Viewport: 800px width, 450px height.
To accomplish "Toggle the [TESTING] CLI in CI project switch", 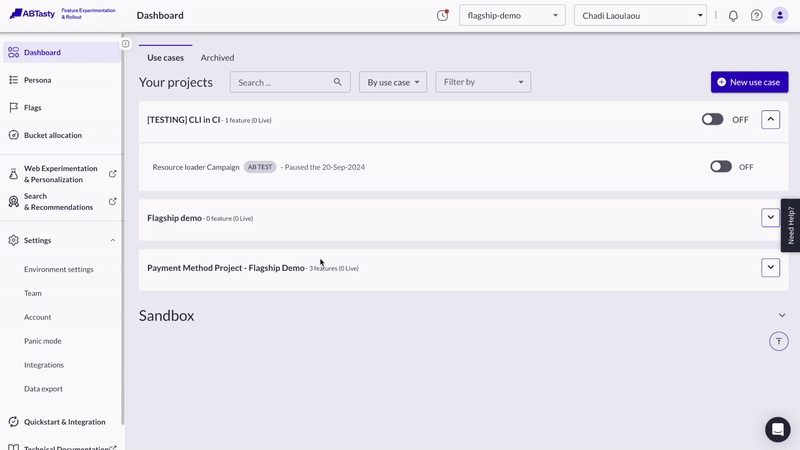I will coord(712,119).
